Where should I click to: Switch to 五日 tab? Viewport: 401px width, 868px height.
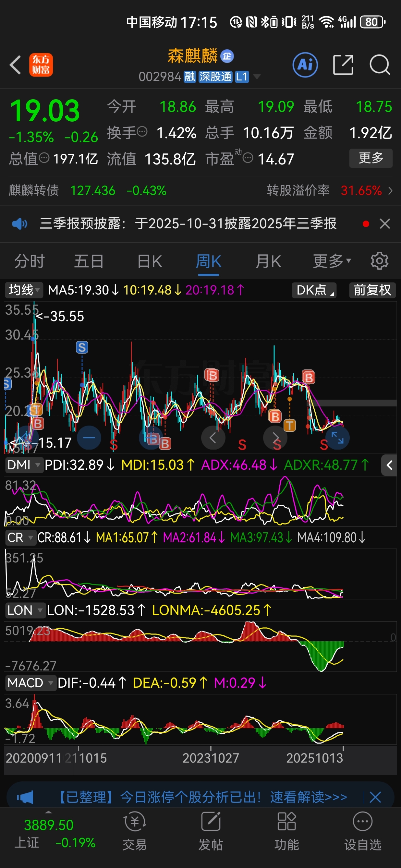click(89, 261)
